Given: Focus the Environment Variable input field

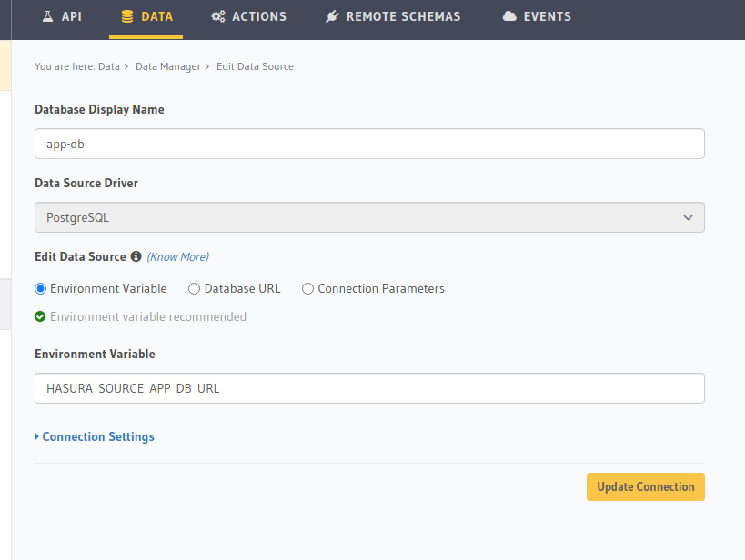Looking at the screenshot, I should coord(369,388).
